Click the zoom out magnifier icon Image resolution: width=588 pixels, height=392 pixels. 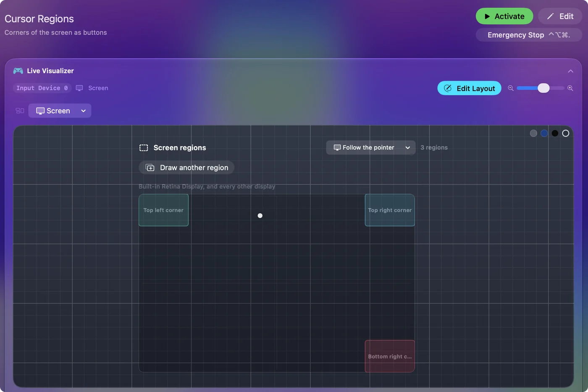511,88
